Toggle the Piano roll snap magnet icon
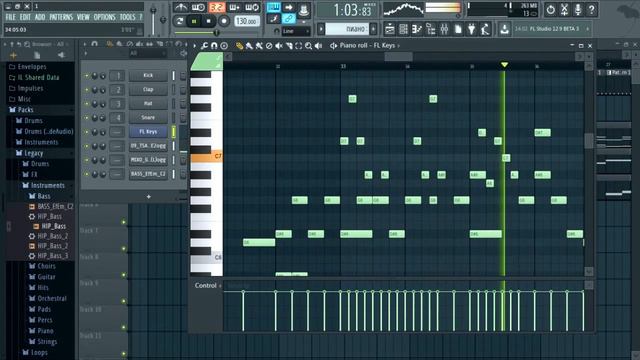 coord(214,46)
